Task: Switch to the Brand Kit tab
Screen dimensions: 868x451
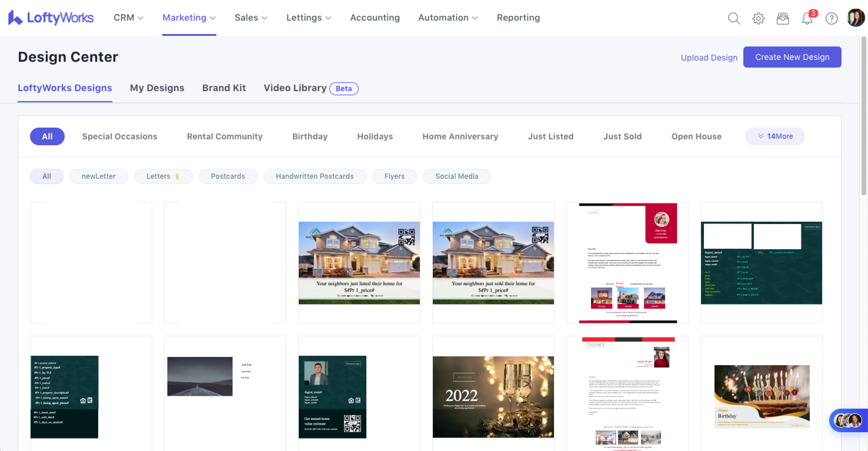Action: 224,88
